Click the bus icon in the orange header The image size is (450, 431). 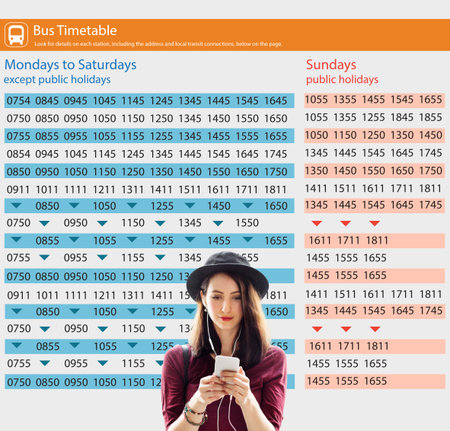click(16, 35)
